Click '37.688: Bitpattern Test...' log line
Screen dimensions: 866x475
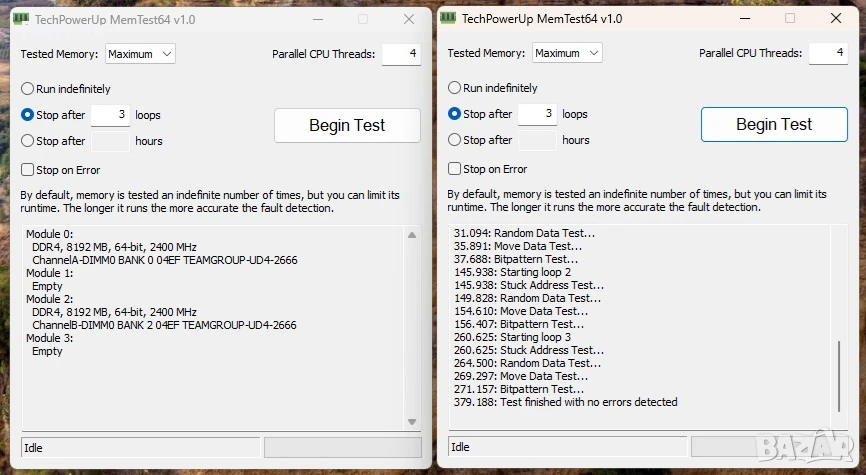516,258
